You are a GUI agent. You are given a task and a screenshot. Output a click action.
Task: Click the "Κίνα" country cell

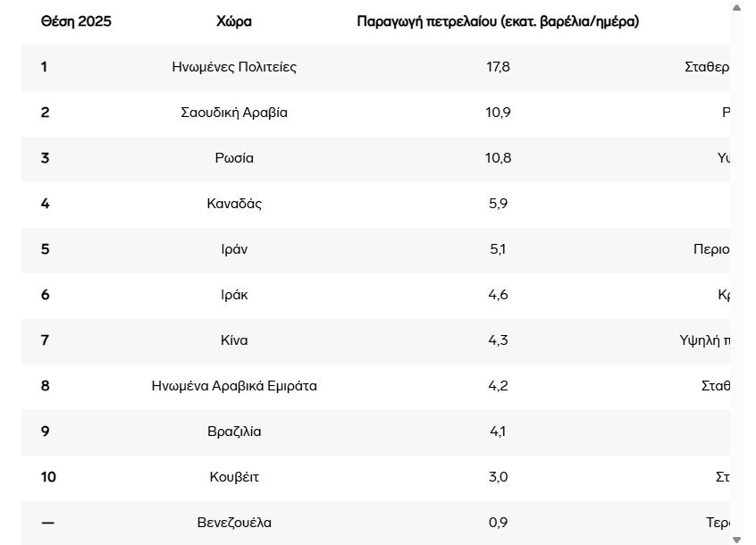(x=234, y=340)
